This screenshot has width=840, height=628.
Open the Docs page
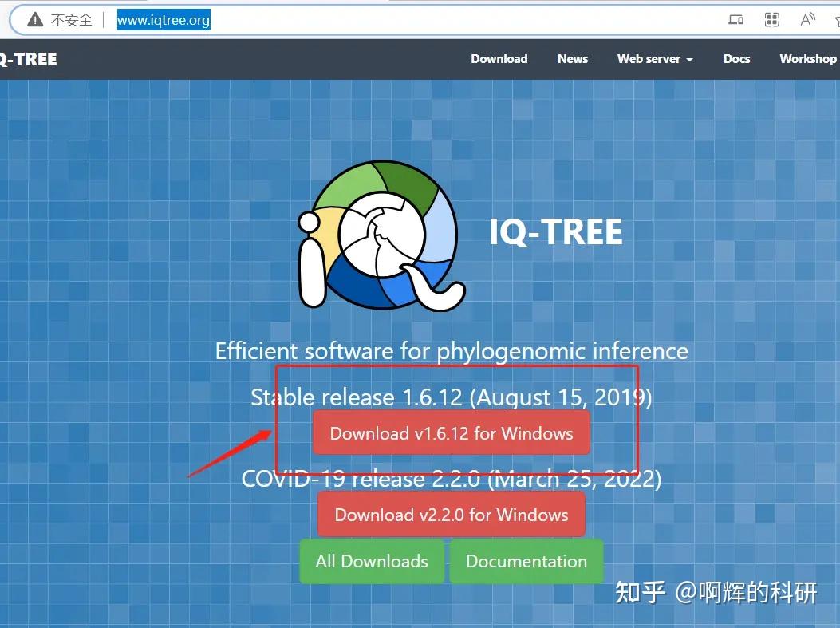tap(736, 58)
